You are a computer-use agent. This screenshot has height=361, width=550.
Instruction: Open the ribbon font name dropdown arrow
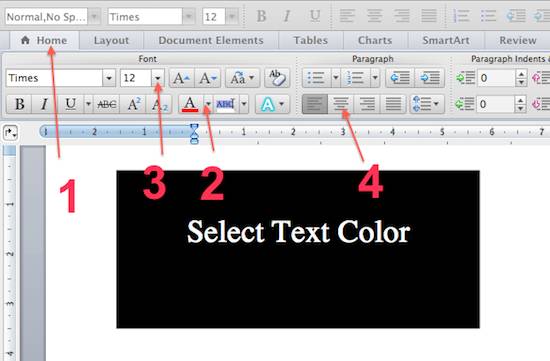109,78
